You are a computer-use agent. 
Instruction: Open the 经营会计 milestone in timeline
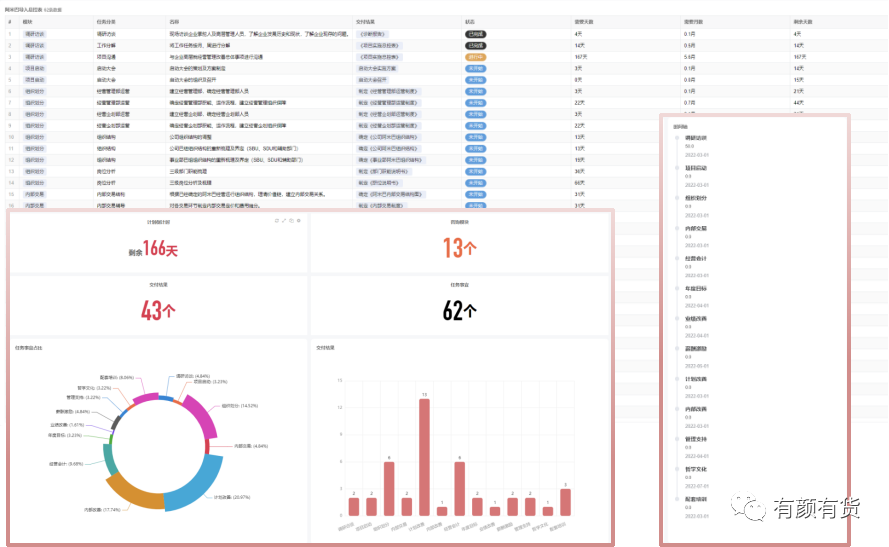[x=696, y=258]
